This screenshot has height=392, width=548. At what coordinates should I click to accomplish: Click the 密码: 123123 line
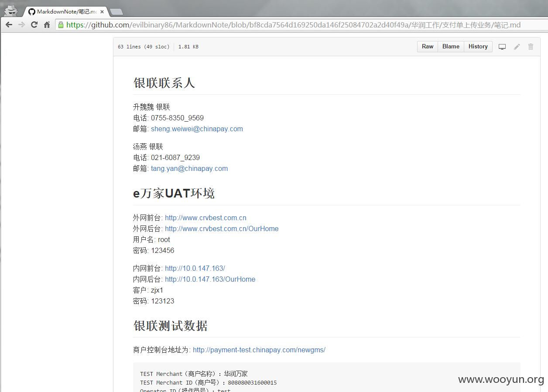pos(154,301)
